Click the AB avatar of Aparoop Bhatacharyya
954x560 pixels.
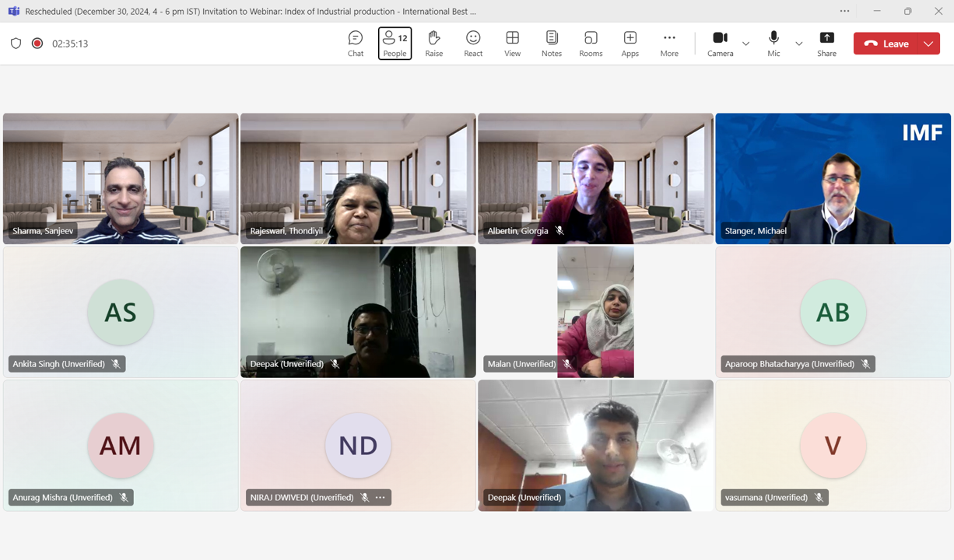click(833, 312)
